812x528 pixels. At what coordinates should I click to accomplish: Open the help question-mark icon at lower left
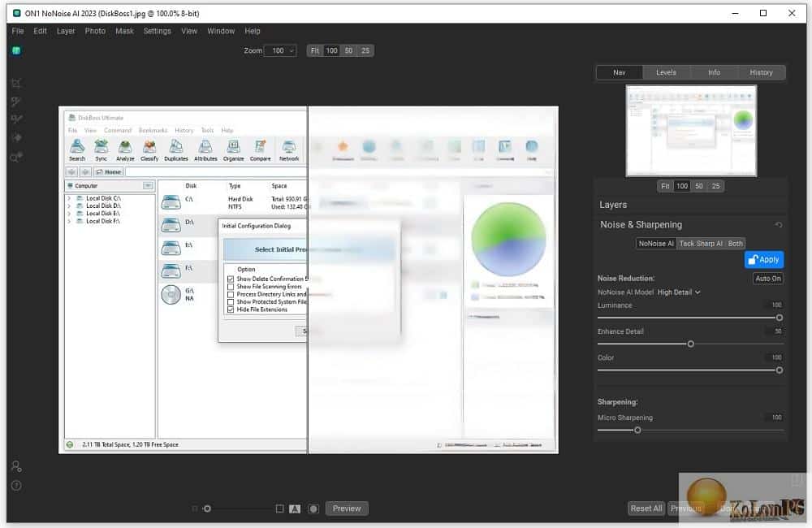point(16,486)
